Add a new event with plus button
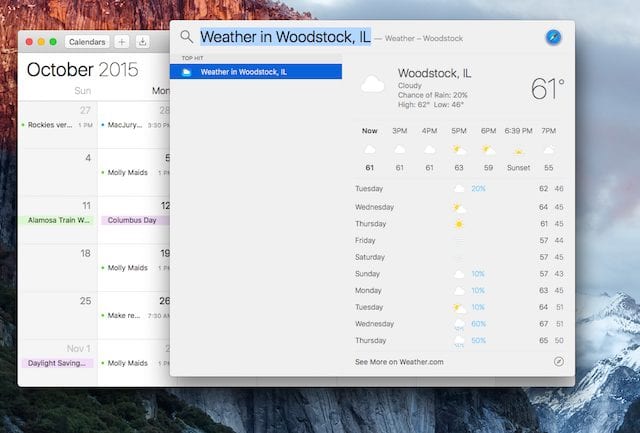The height and width of the screenshot is (433, 640). point(121,42)
